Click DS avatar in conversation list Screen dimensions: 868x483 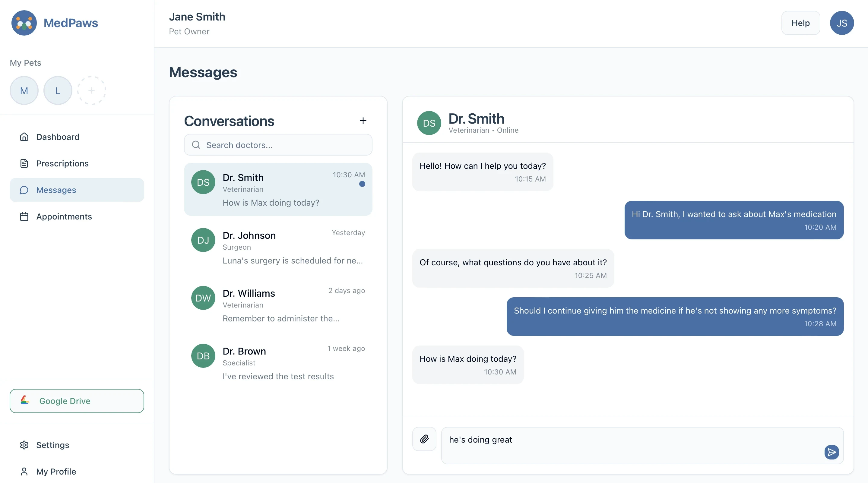click(x=203, y=182)
